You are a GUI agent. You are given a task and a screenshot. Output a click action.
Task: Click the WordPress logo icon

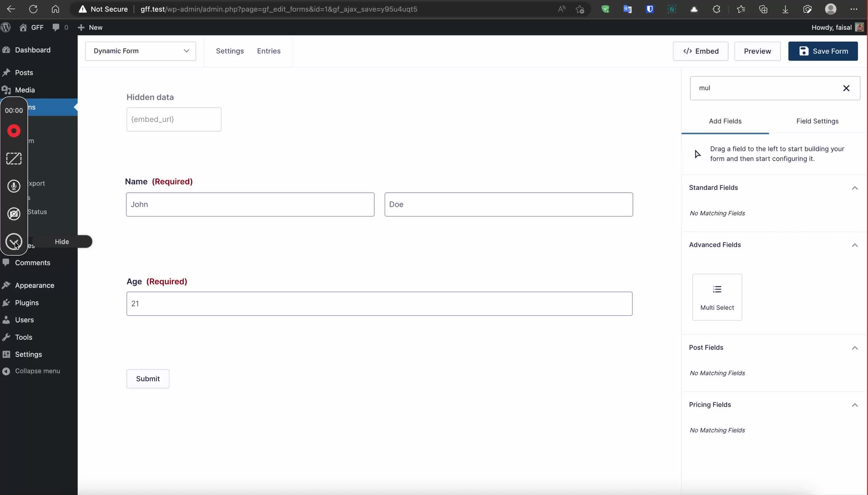(6, 27)
